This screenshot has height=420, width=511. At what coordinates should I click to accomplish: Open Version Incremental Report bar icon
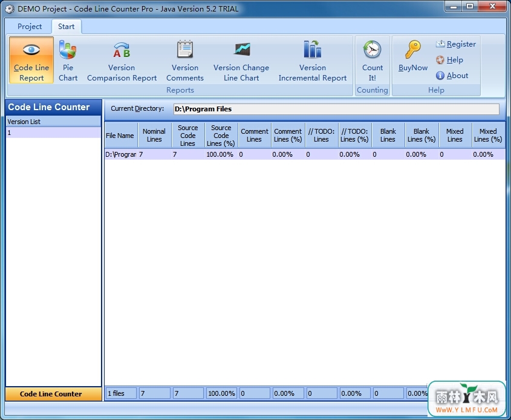coord(313,49)
